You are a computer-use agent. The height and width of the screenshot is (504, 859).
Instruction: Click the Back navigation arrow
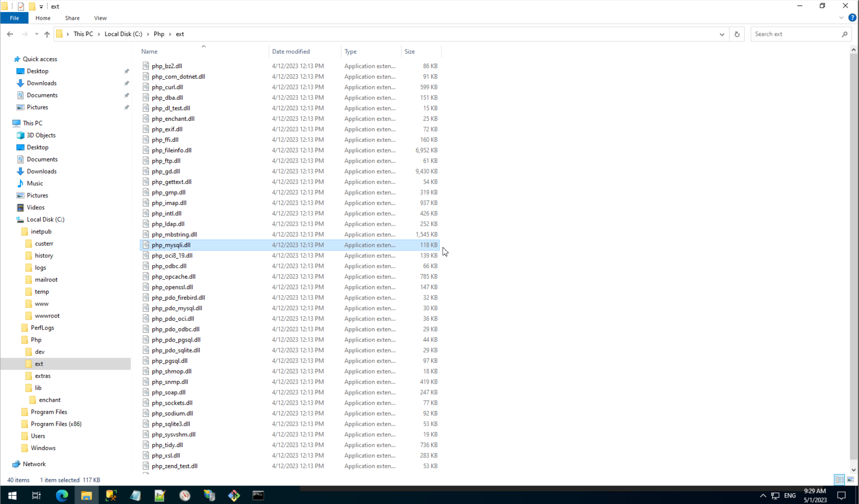(10, 34)
